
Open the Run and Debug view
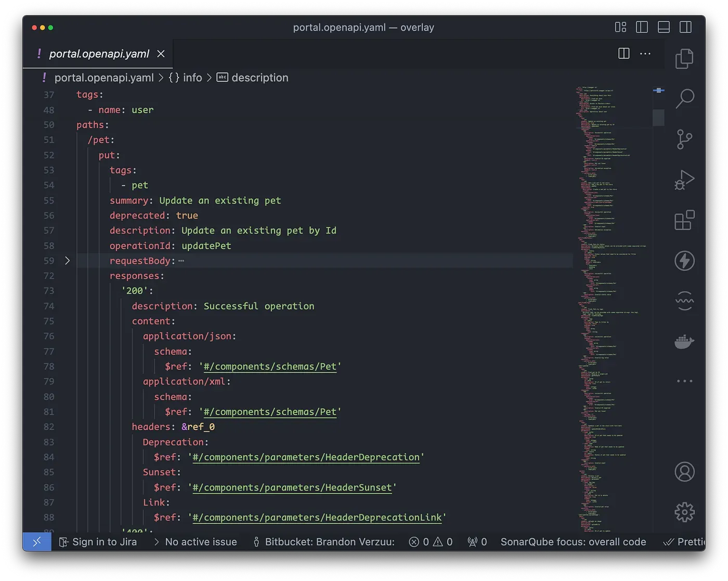point(684,179)
